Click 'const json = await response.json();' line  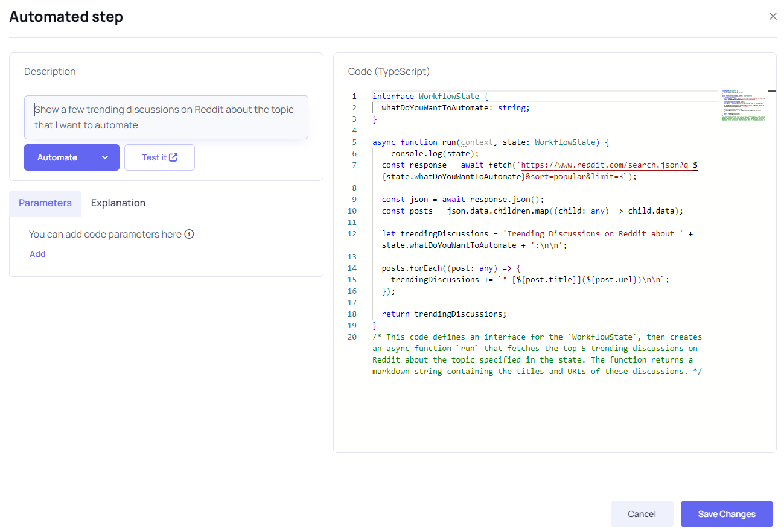pyautogui.click(x=463, y=200)
